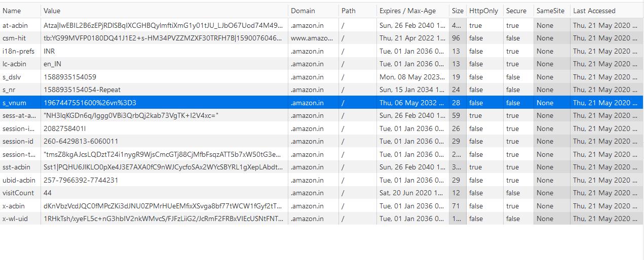Select the s_dslv cookie row

click(x=12, y=77)
